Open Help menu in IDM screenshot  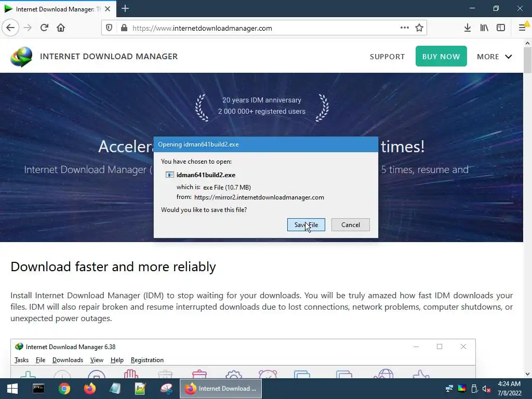[x=117, y=360]
